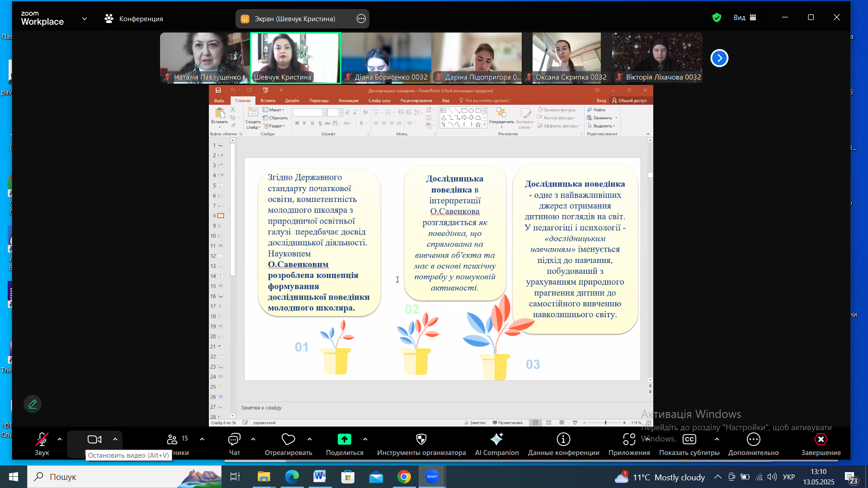The width and height of the screenshot is (868, 488).
Task: Open Google Chrome from the taskbar
Action: tap(404, 477)
